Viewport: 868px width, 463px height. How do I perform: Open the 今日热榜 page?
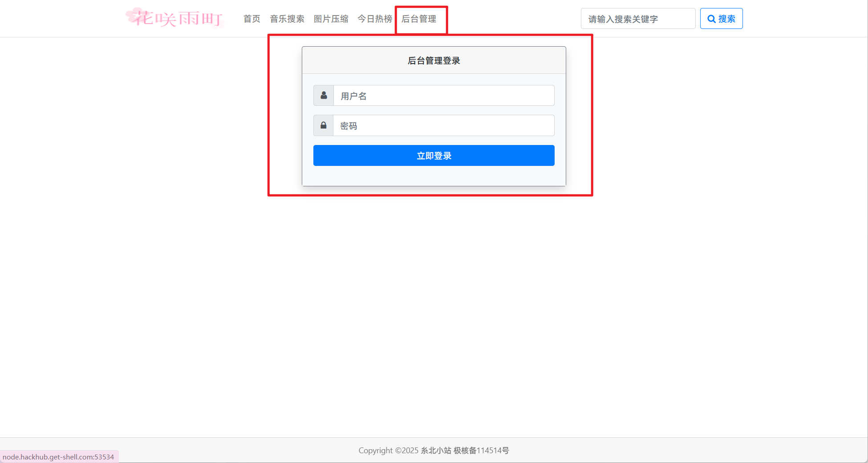[375, 19]
